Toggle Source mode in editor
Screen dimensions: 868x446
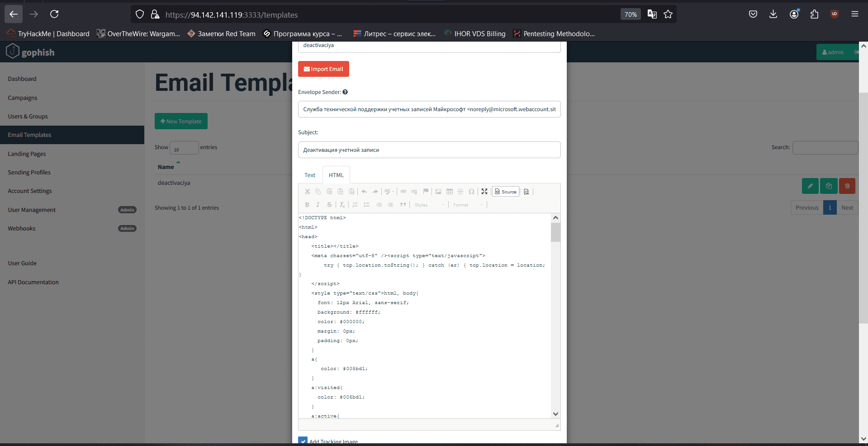click(x=506, y=192)
